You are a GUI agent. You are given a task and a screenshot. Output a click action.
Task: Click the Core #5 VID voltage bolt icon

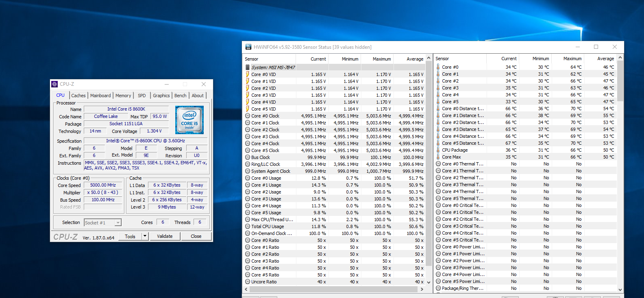247,109
